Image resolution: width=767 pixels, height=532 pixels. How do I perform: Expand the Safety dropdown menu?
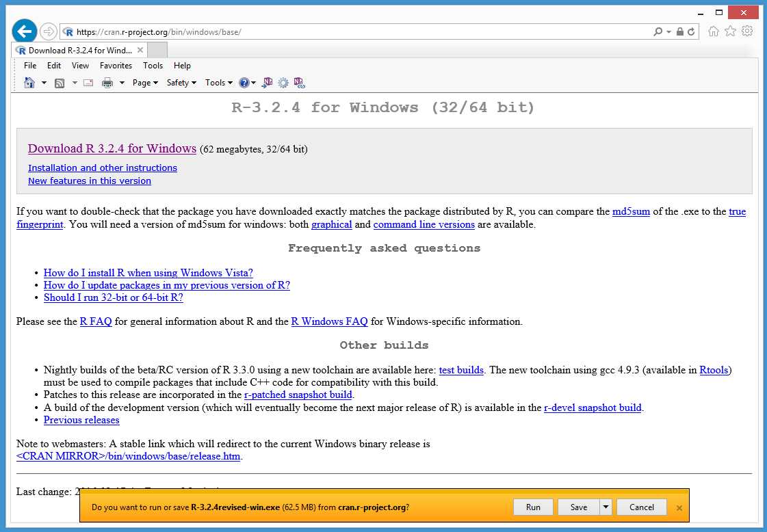180,83
